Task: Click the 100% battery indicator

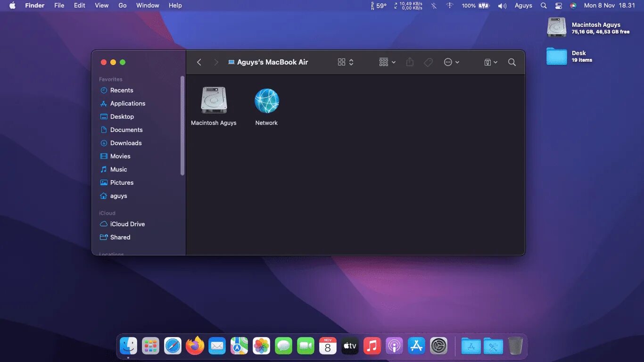Action: (476, 6)
